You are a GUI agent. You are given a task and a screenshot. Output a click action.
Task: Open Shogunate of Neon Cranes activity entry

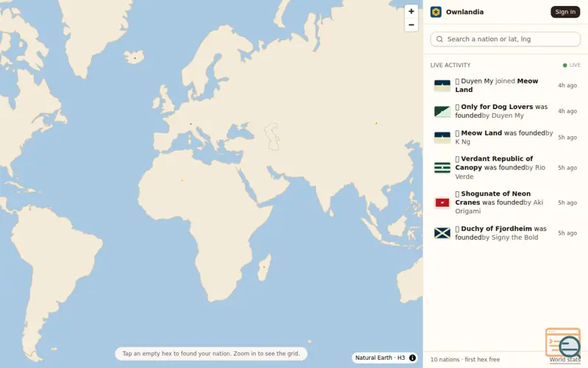tap(505, 202)
